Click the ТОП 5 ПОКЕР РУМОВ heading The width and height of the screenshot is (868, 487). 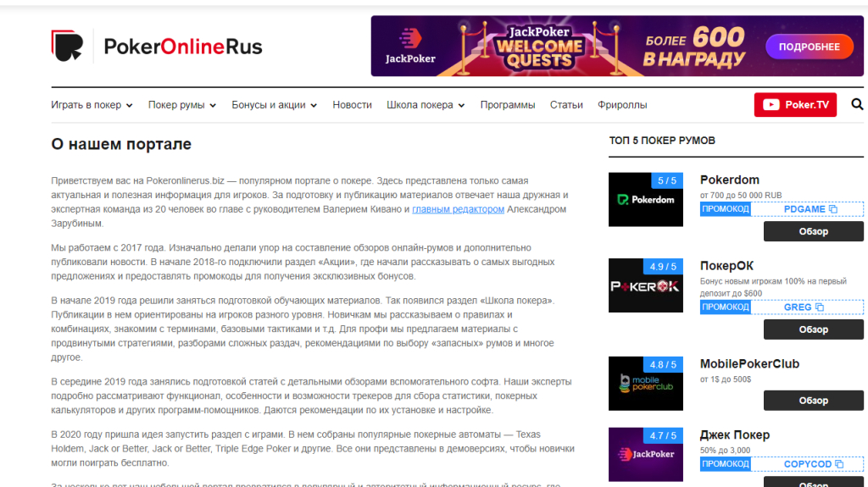[662, 141]
